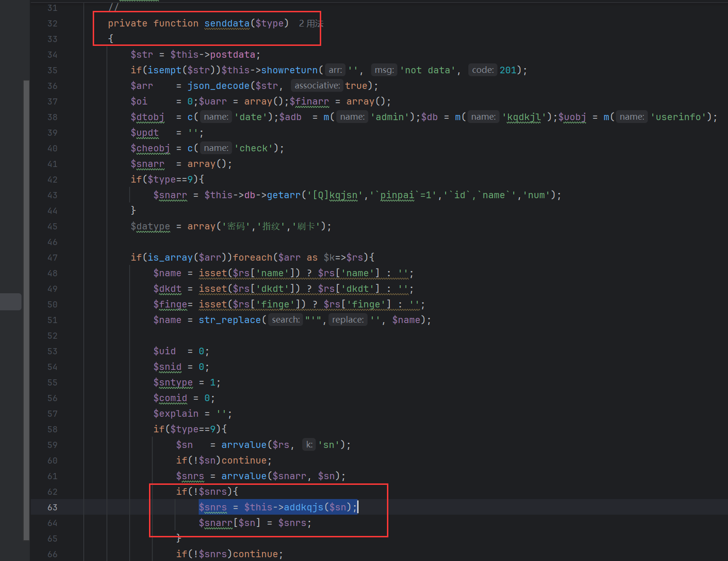Click the $type parameter in senddata declaration
The image size is (728, 561).
[269, 23]
